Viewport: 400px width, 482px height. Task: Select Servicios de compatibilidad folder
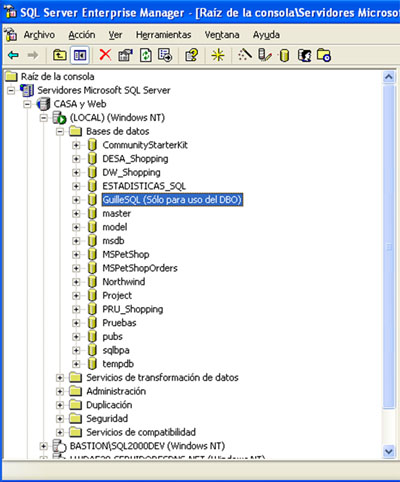tap(141, 432)
